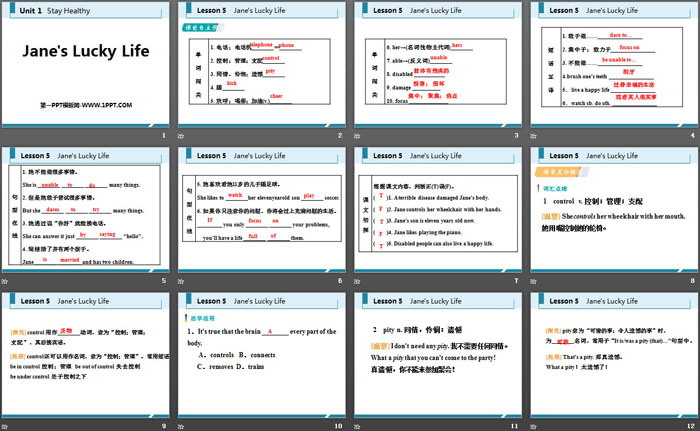
Task: Click the animation star icon under slide 11
Action: point(357,427)
